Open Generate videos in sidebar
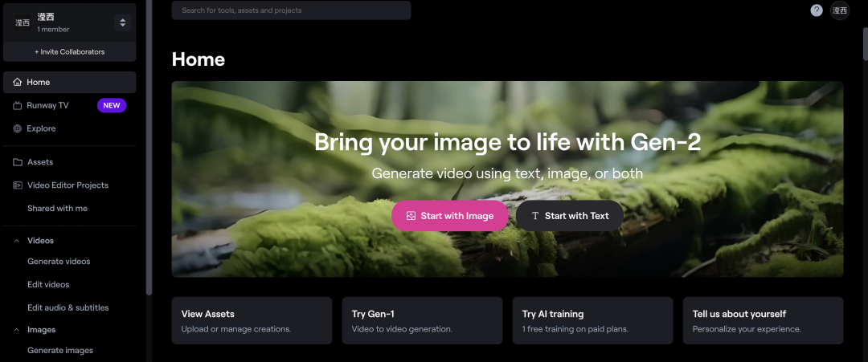 59,262
